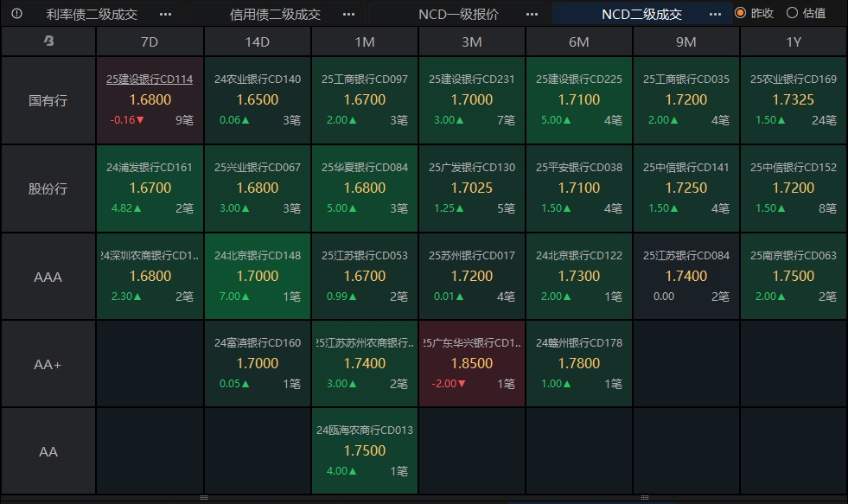848x504 pixels.
Task: Select the 估值 radio option
Action: pyautogui.click(x=807, y=13)
